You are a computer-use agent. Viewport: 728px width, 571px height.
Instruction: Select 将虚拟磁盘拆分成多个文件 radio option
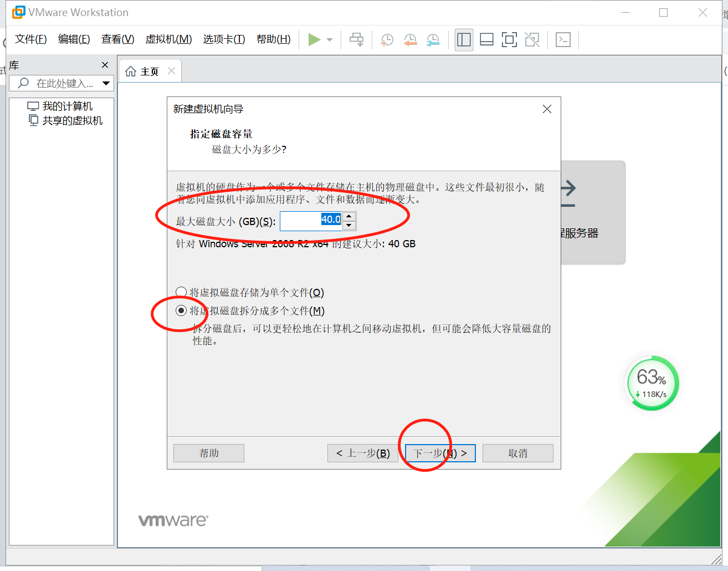(x=250, y=310)
